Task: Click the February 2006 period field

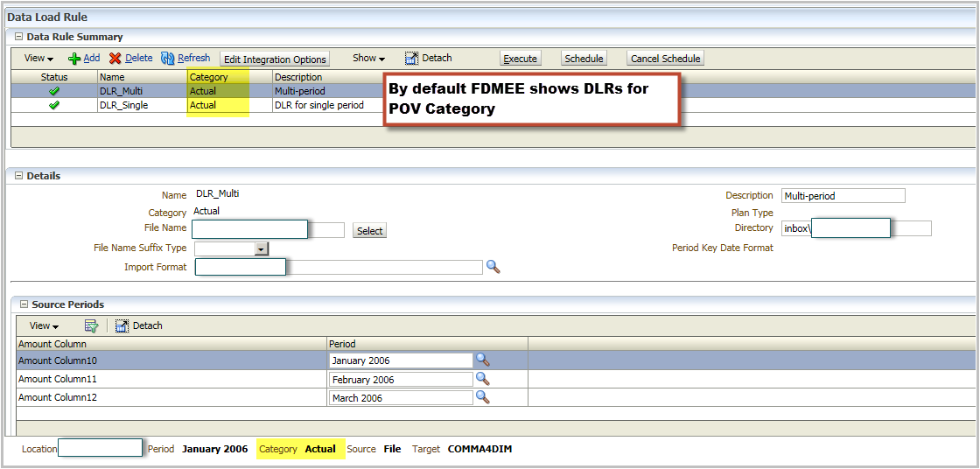Action: pos(401,379)
